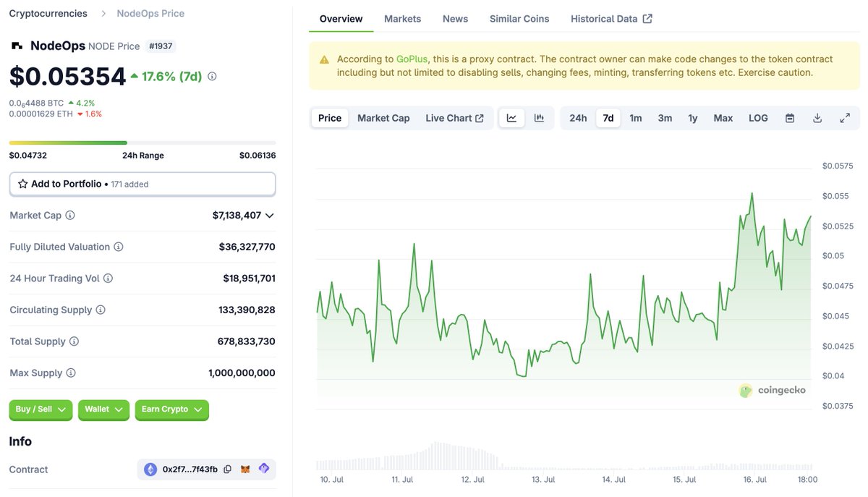Click the $0.05354 price value

[x=67, y=76]
